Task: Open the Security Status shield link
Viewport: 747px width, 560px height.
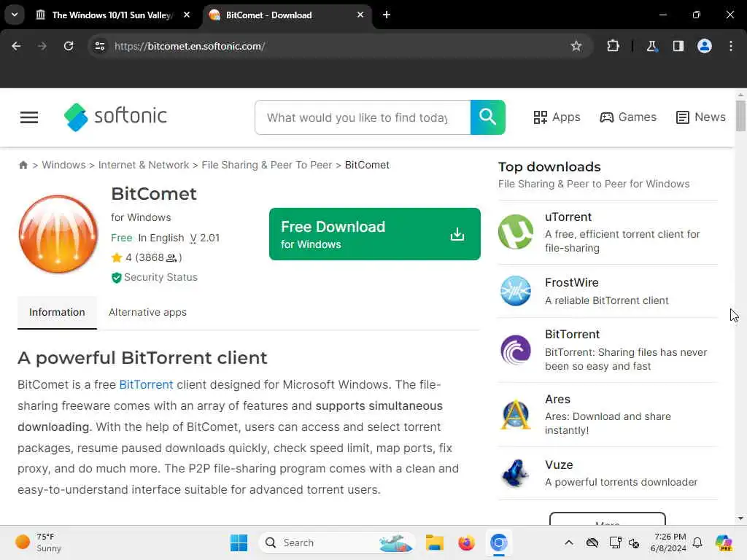Action: [x=155, y=278]
